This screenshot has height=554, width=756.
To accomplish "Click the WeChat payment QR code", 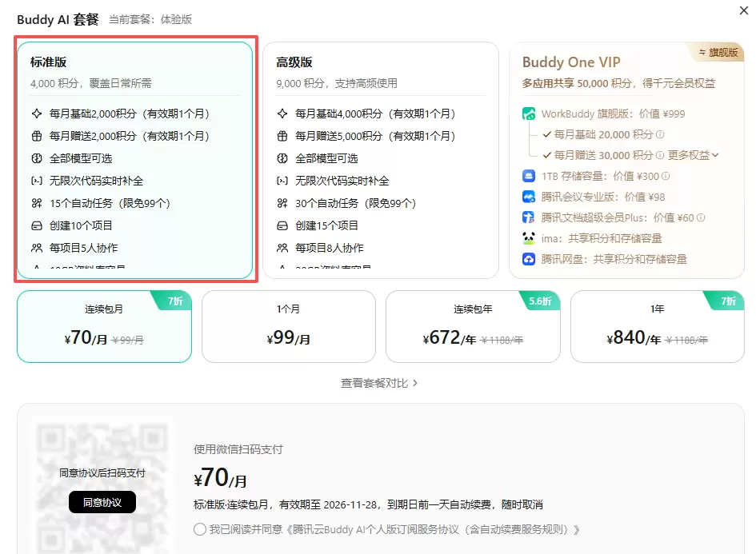I will coord(102,485).
